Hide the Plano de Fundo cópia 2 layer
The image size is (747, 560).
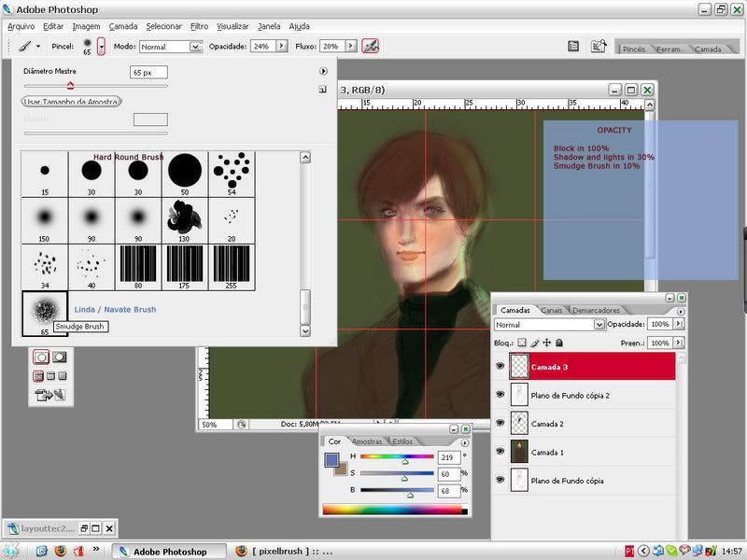click(x=500, y=396)
